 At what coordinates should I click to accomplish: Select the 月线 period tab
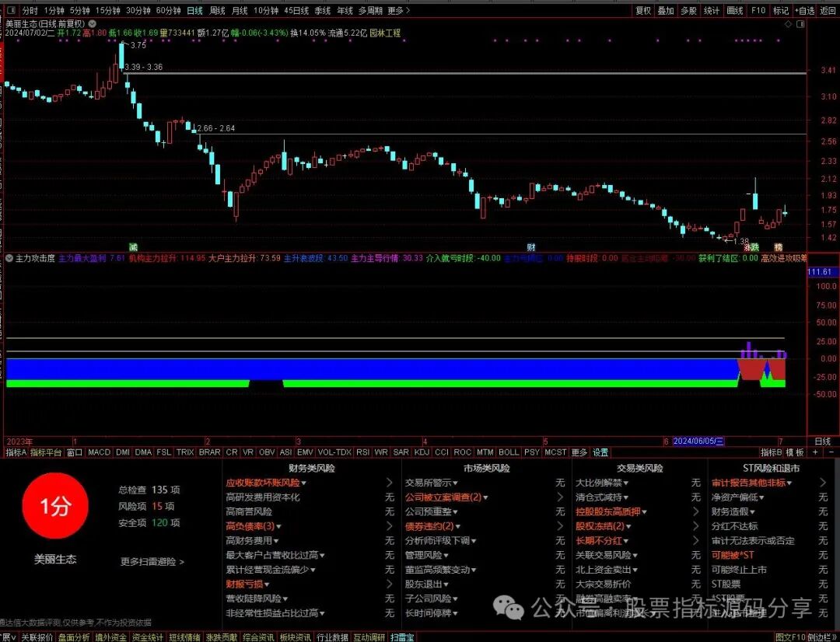click(x=240, y=10)
